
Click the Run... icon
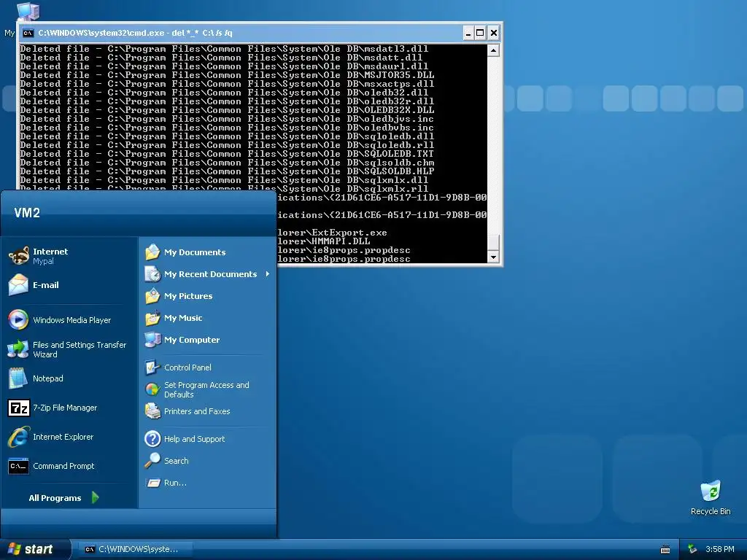[152, 483]
